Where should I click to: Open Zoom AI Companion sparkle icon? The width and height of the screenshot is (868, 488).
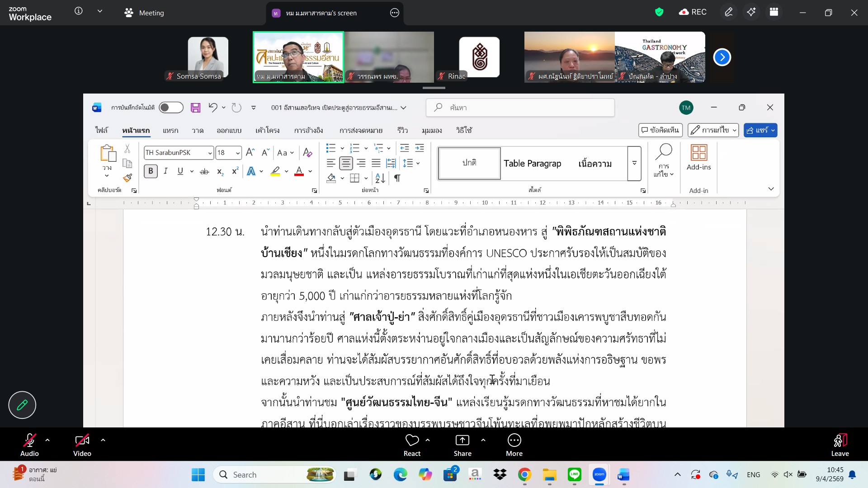click(751, 12)
